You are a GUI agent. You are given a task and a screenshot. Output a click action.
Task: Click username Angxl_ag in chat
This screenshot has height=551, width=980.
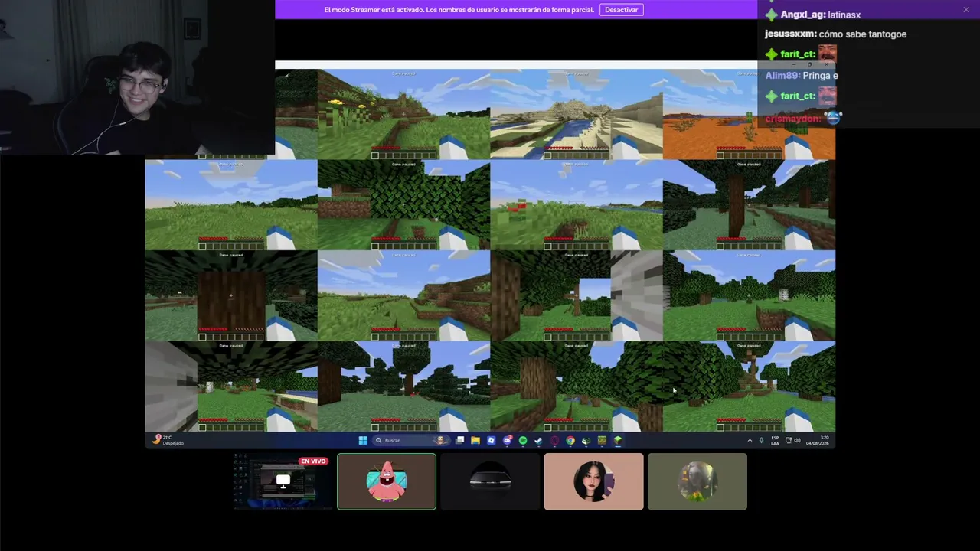click(802, 15)
